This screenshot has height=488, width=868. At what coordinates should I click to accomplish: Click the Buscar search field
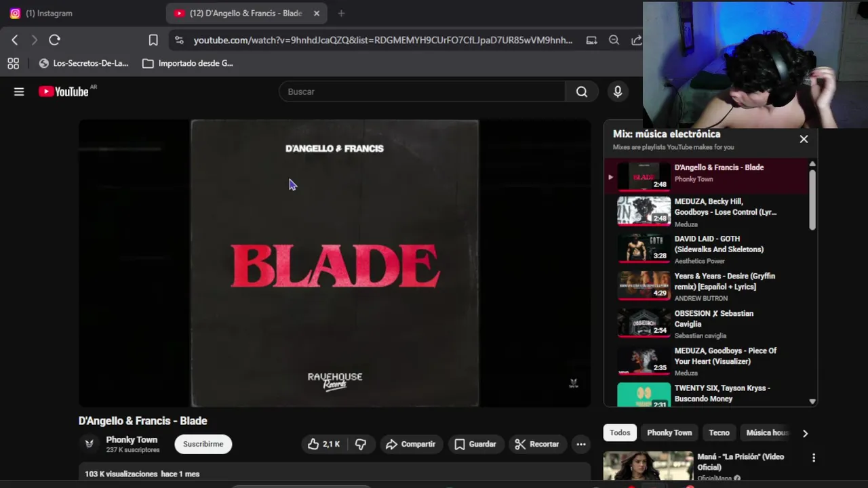tap(422, 91)
